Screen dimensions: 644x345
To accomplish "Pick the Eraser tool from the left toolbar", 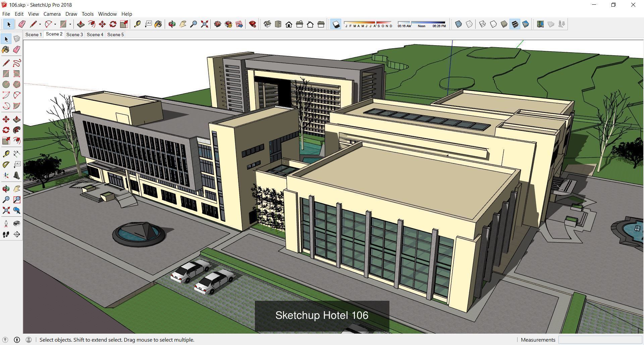I will click(16, 50).
